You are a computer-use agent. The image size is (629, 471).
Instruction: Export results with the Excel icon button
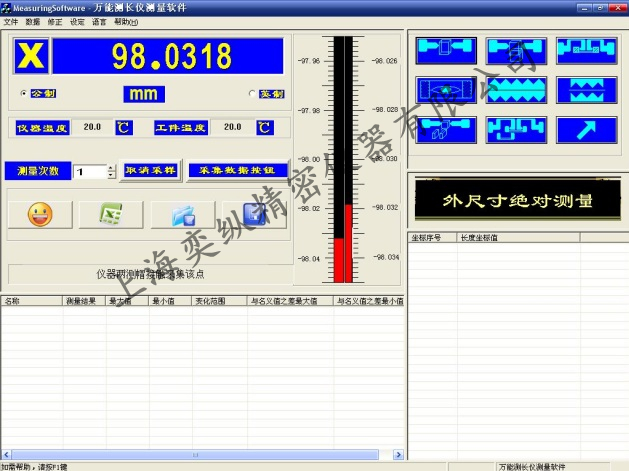[111, 213]
